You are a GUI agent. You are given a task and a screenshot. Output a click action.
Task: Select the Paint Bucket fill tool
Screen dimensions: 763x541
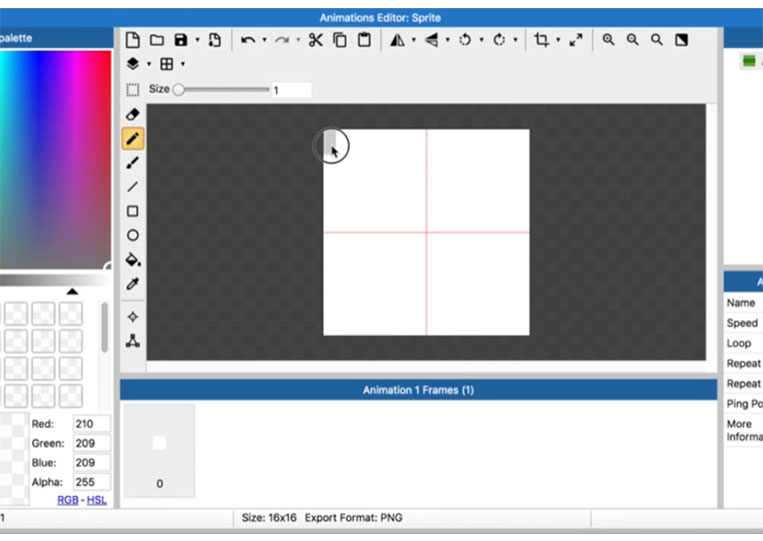click(x=133, y=260)
